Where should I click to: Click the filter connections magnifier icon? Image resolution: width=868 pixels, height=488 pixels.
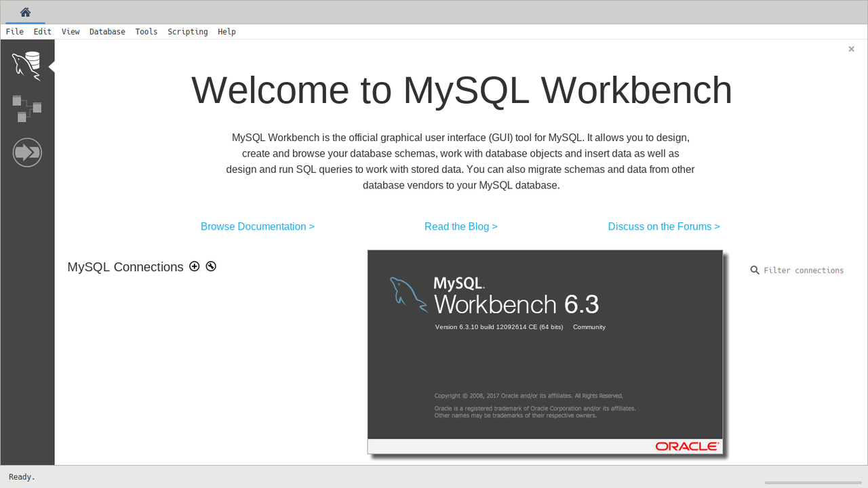755,270
